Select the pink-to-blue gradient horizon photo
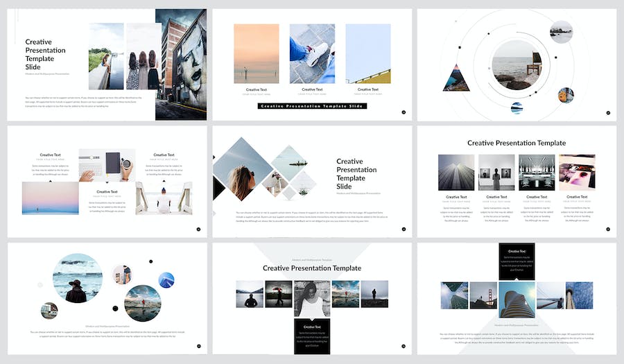 coord(50,198)
